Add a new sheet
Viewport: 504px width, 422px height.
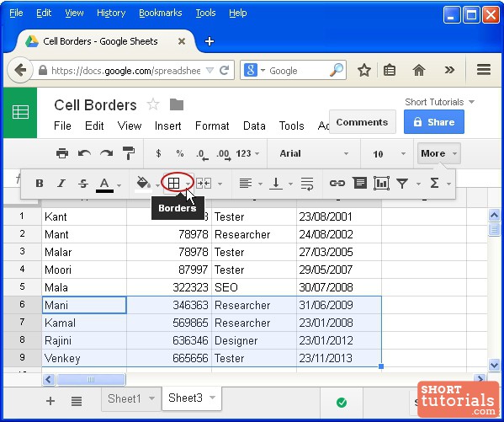[x=50, y=401]
